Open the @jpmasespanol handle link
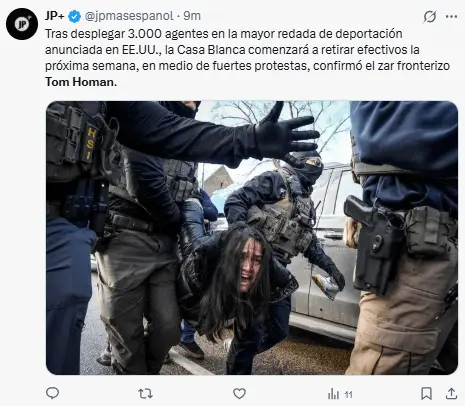This screenshot has width=465, height=406. pyautogui.click(x=129, y=16)
